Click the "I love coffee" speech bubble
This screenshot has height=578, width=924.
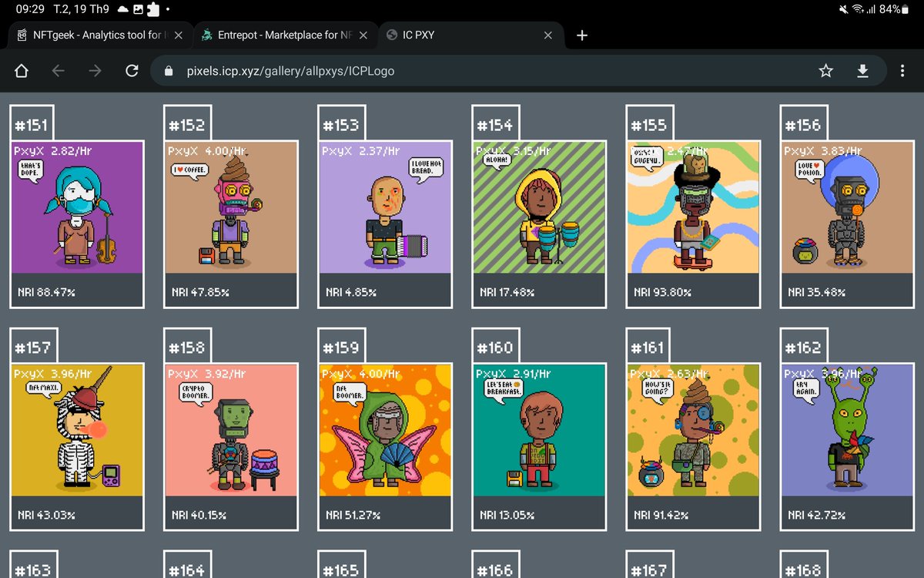click(x=190, y=170)
